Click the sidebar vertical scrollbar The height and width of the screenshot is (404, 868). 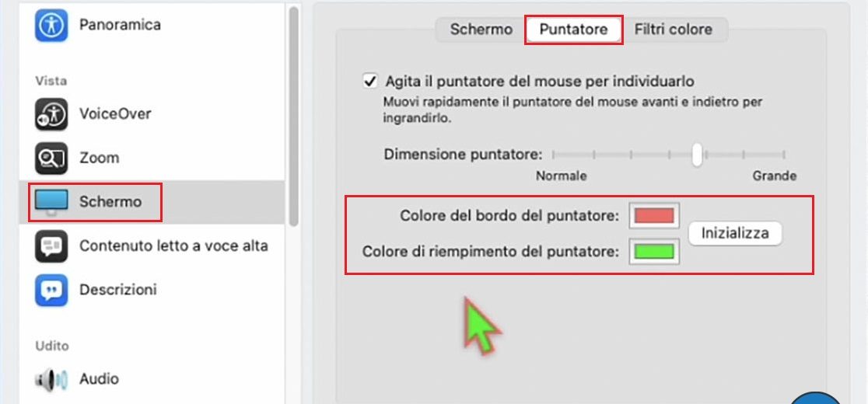click(x=294, y=117)
